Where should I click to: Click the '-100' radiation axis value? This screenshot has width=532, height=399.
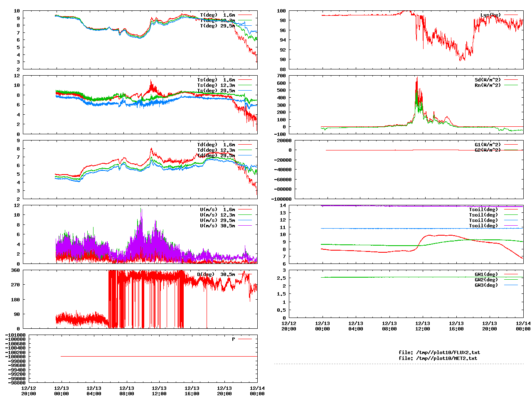point(280,134)
